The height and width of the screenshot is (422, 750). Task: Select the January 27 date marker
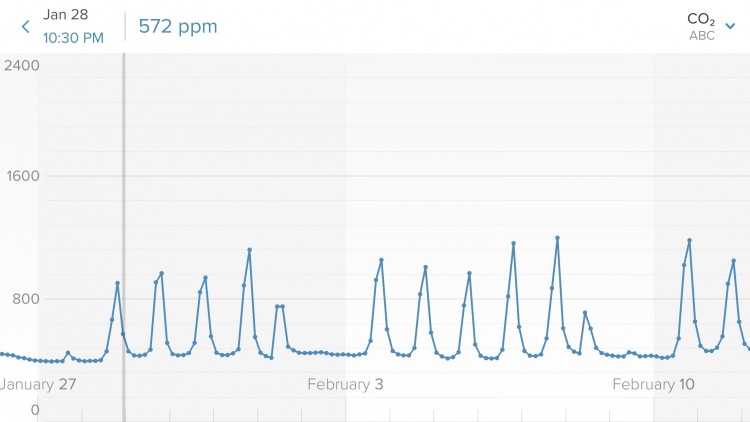click(38, 384)
